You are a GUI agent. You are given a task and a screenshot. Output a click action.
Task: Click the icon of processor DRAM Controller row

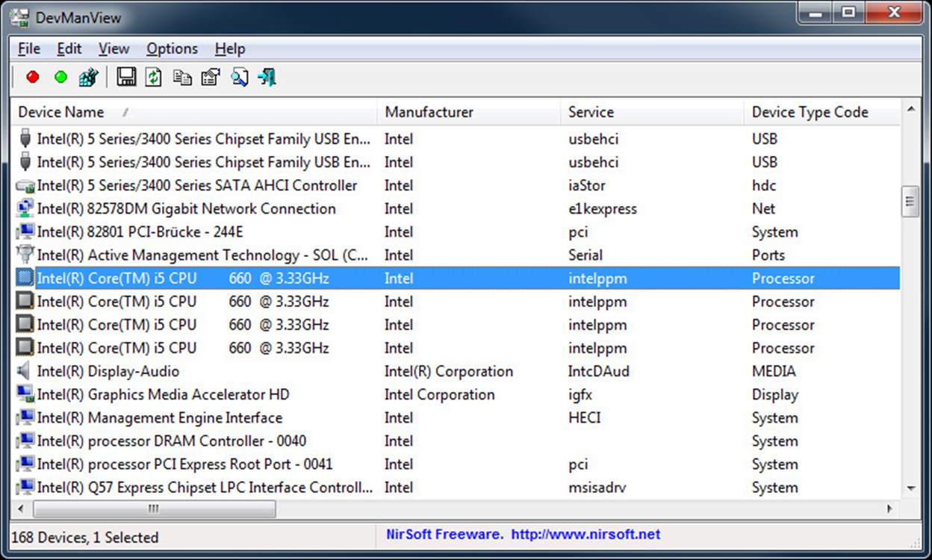(25, 441)
